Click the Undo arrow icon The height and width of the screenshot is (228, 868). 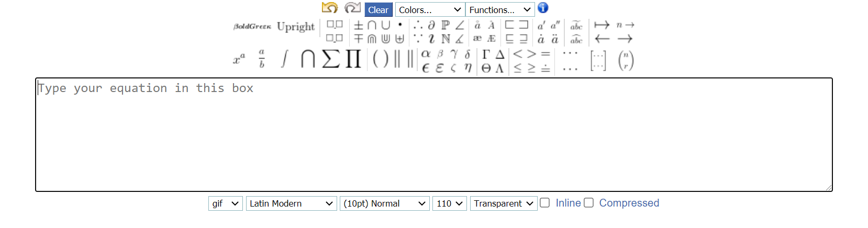pyautogui.click(x=330, y=8)
